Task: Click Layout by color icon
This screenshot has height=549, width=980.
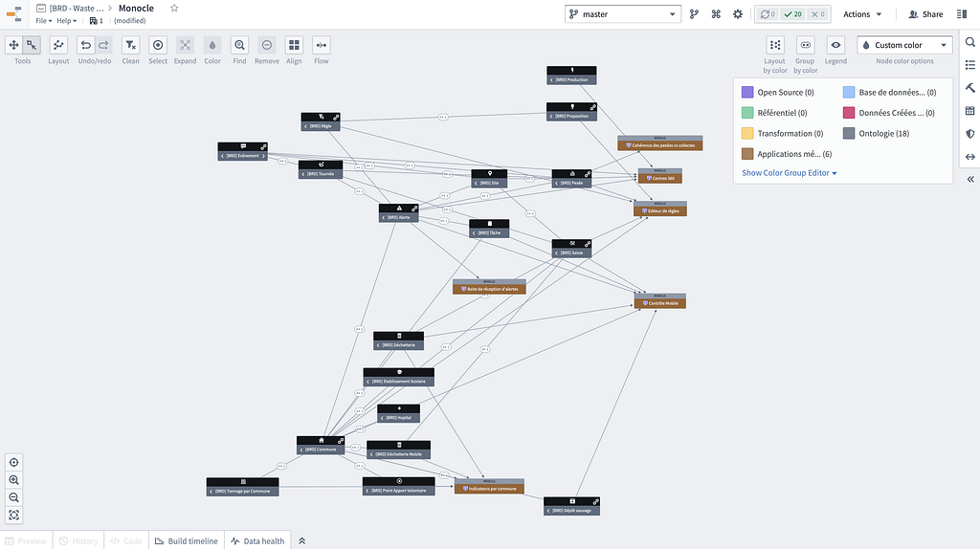Action: tap(775, 45)
